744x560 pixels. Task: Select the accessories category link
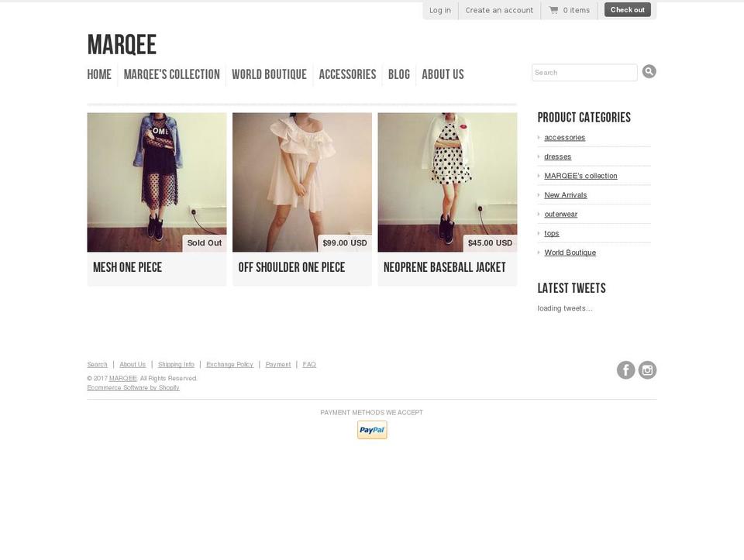click(565, 138)
